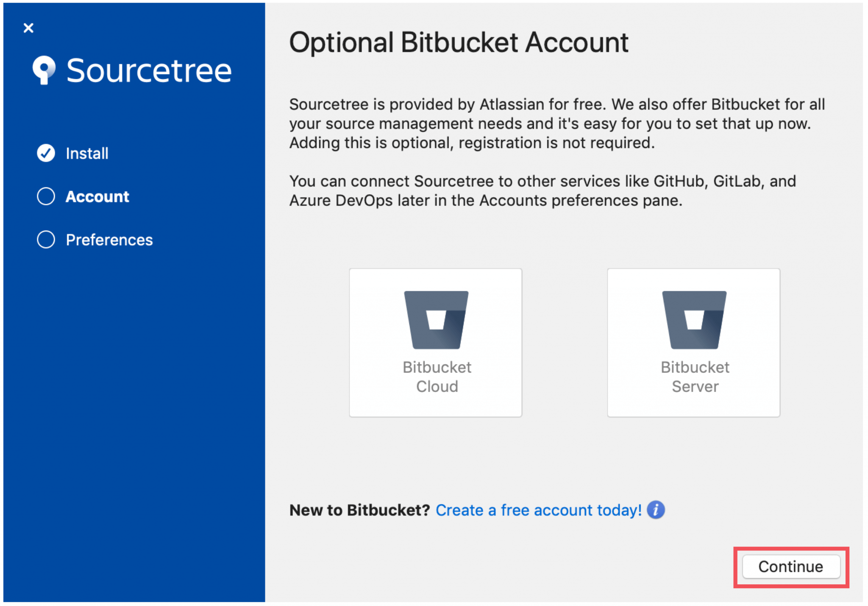Close the setup wizard with X
Viewport: 868px width, 606px height.
pos(28,28)
